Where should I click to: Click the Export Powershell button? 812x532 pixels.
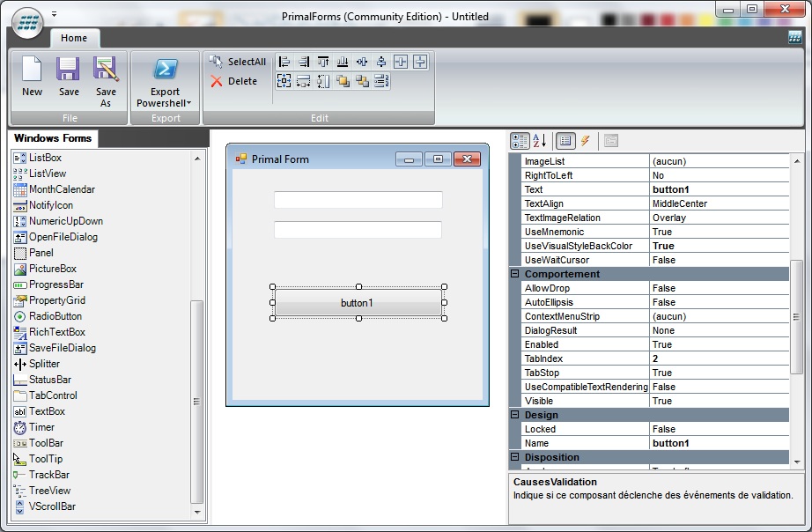click(x=165, y=82)
